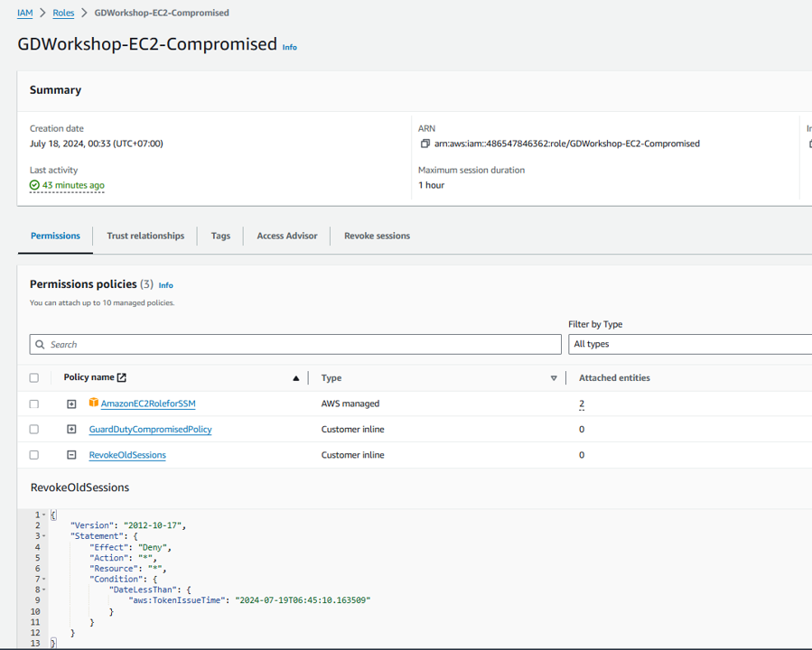
Task: Click Customer inline type for RevokeOldSessions
Action: click(352, 455)
